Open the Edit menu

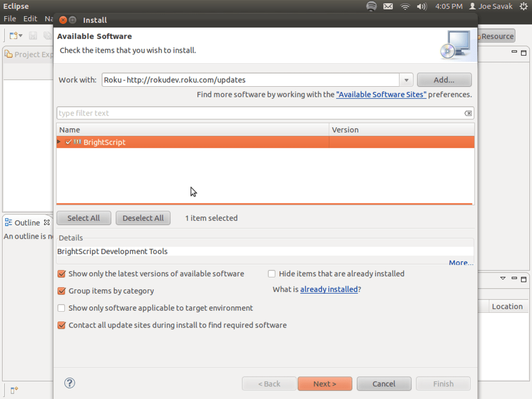click(x=30, y=18)
